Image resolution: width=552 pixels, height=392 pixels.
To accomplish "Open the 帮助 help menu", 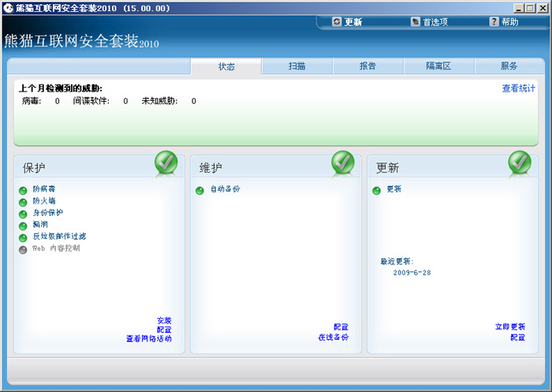I will tap(509, 22).
